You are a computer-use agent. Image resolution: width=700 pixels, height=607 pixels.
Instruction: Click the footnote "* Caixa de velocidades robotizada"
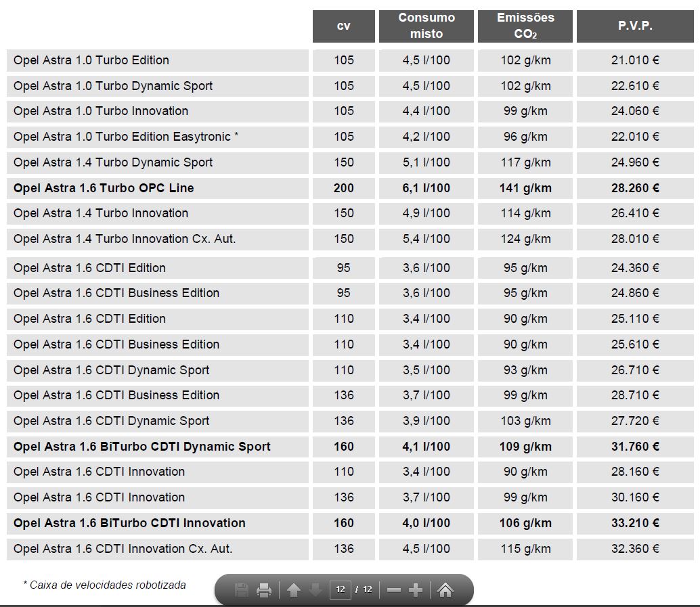104,585
